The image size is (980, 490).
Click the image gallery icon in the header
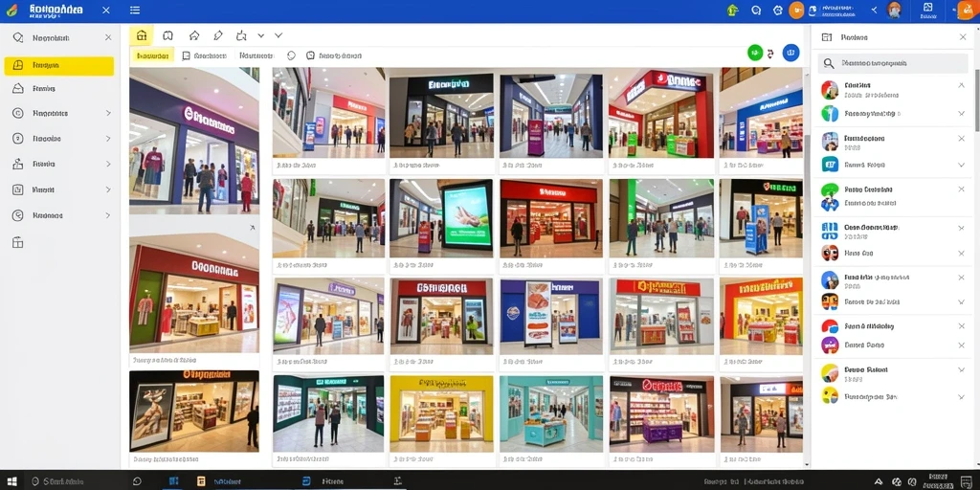[927, 8]
